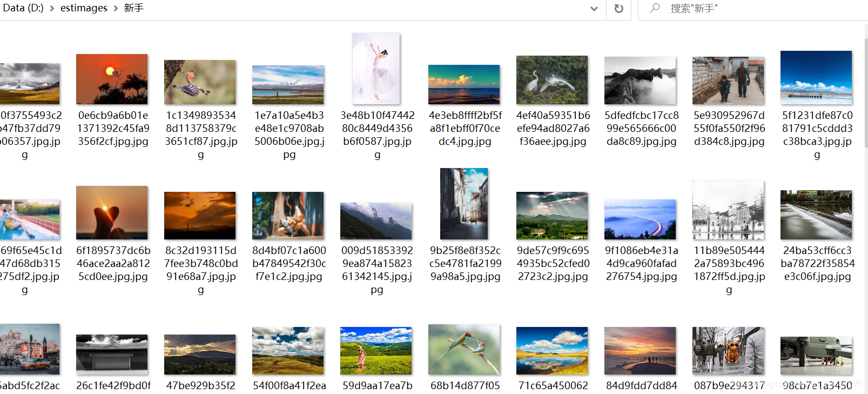The image size is (868, 394).
Task: Select the estimages breadcrumb
Action: pyautogui.click(x=84, y=8)
